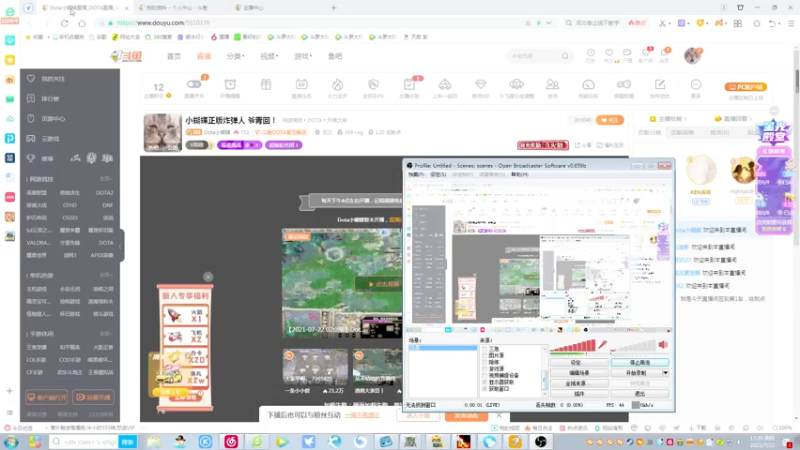This screenshot has width=800, height=450.
Task: Open 直播 in the Douyu navigation
Action: coord(204,56)
